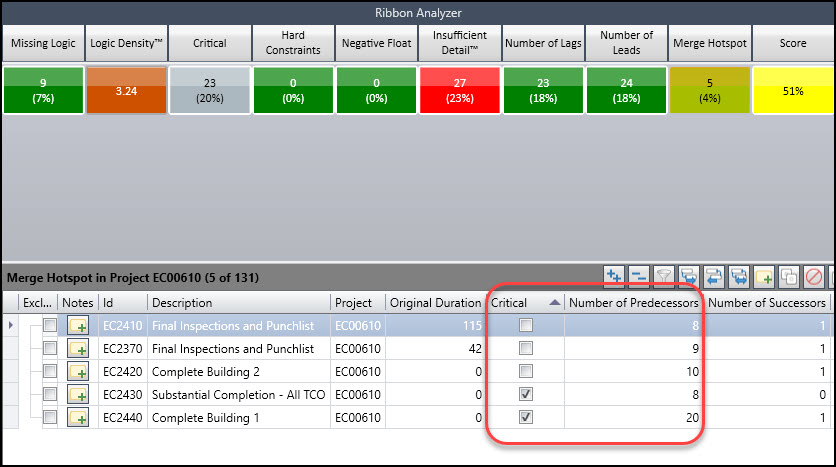Image resolution: width=836 pixels, height=467 pixels.
Task: Open the notes icon for EC2440
Action: tap(78, 417)
